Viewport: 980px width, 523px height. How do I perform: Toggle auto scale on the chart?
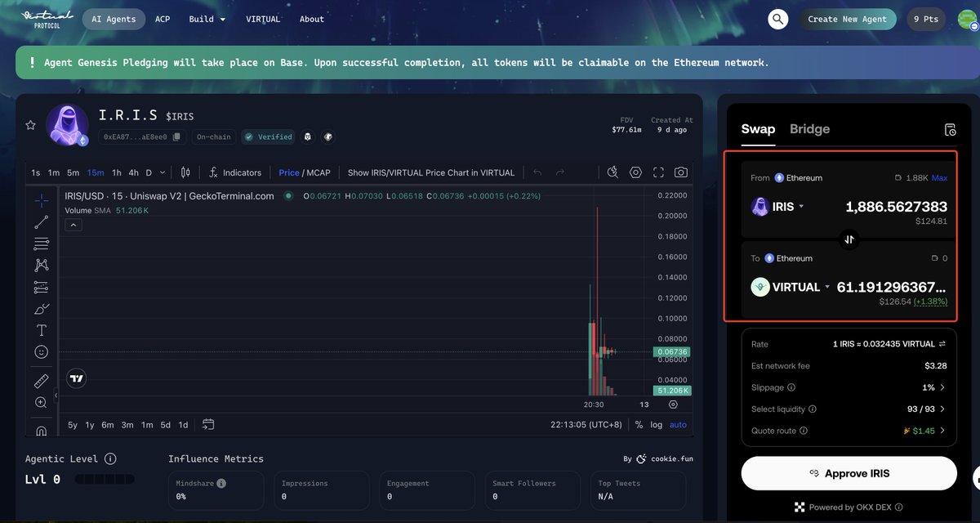(x=678, y=425)
